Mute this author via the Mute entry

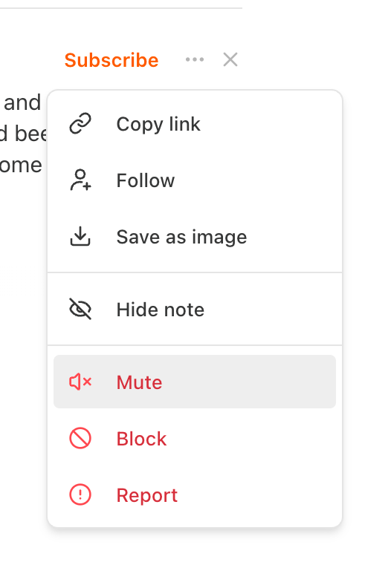point(139,382)
